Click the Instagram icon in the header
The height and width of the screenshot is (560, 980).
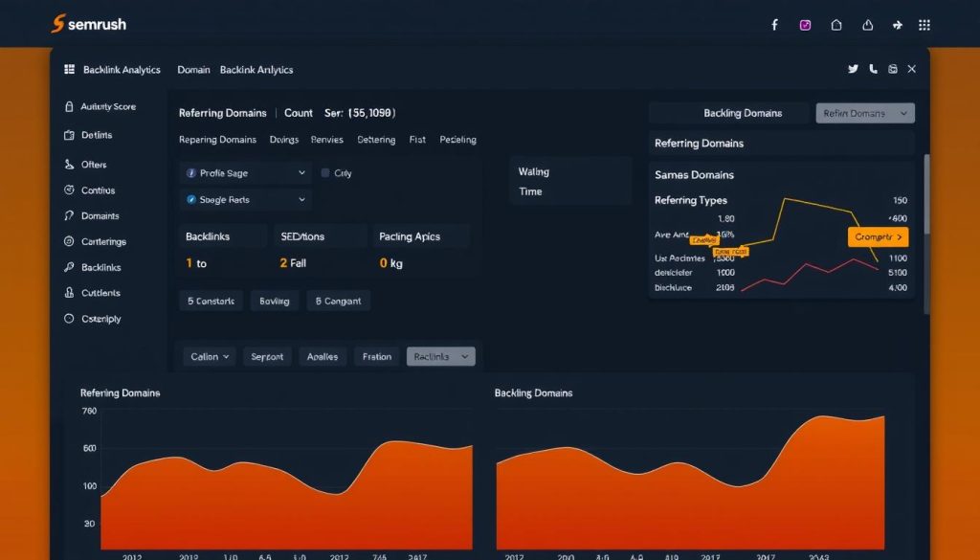[805, 24]
